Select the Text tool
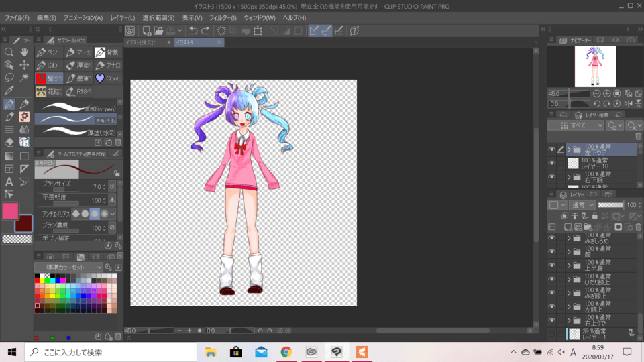644x362 pixels. click(9, 182)
